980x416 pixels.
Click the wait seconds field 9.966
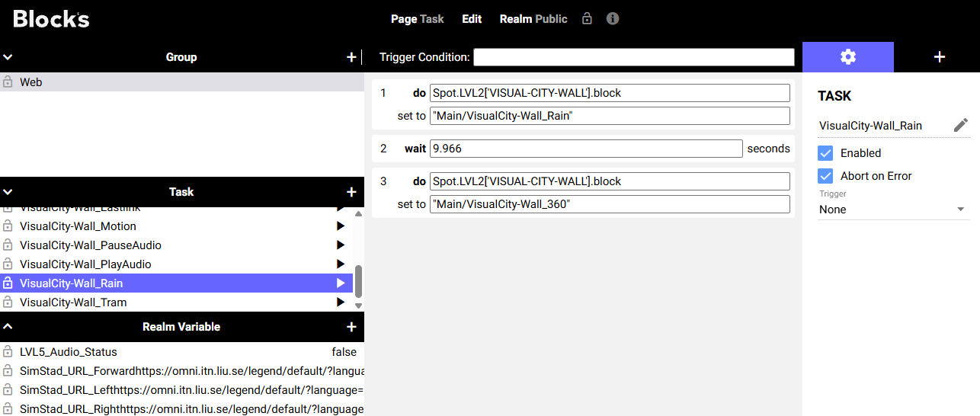(x=586, y=149)
